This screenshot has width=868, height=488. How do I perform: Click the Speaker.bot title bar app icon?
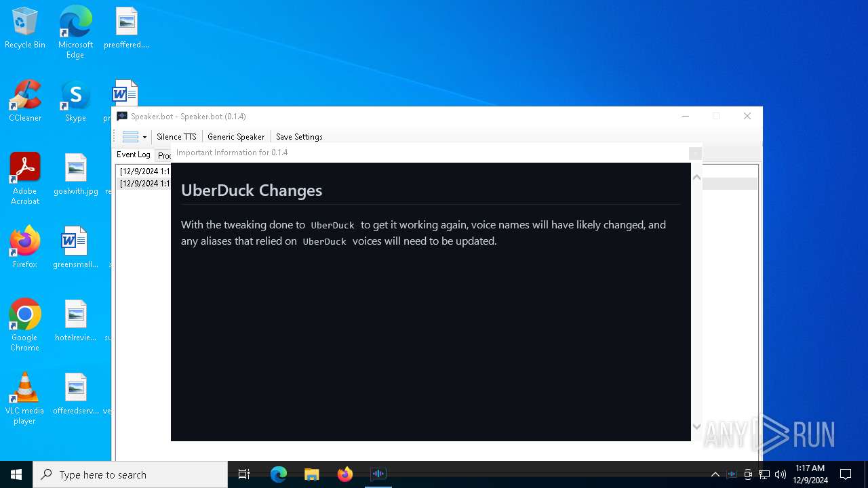click(x=122, y=117)
